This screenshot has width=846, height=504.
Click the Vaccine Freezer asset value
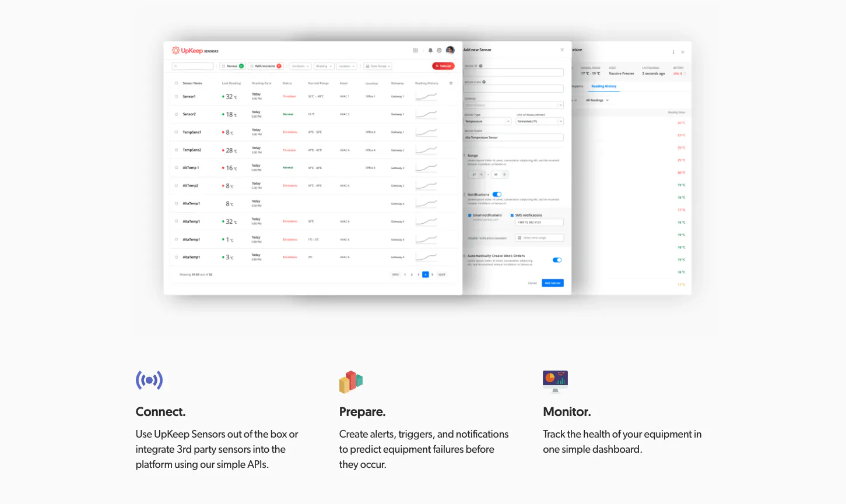tap(622, 73)
